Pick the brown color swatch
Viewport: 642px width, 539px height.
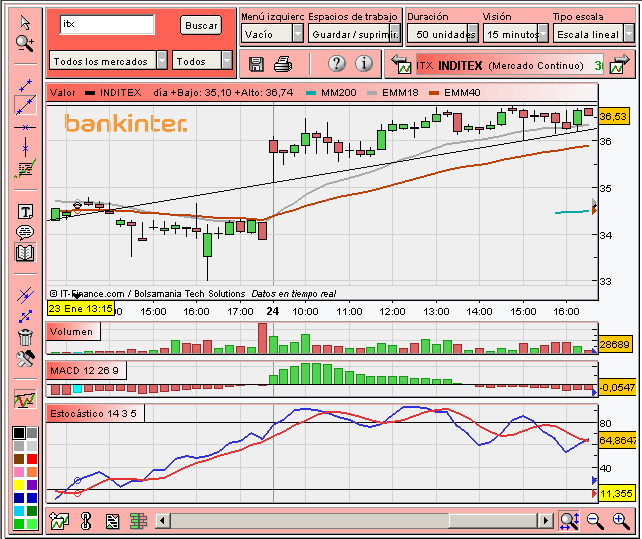pos(19,459)
